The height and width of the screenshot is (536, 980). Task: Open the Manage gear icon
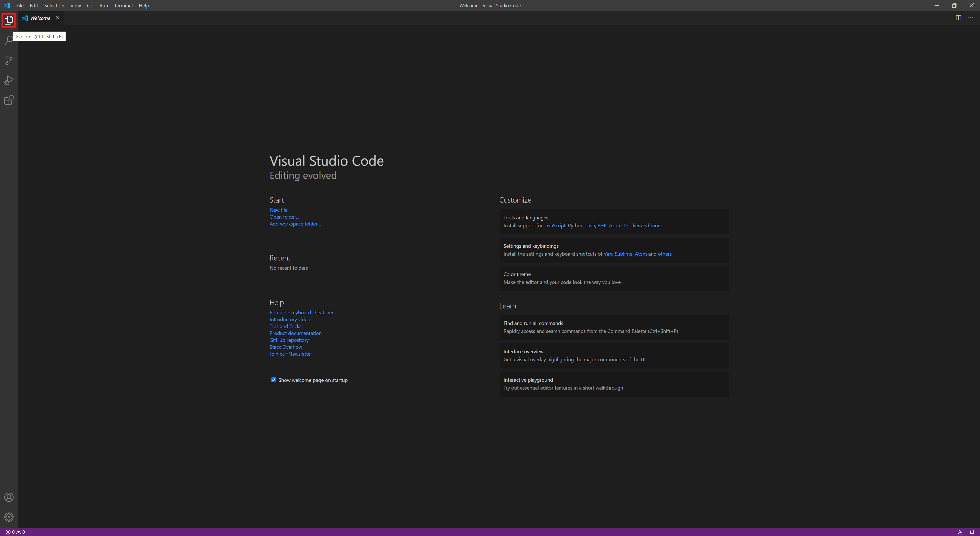pyautogui.click(x=9, y=517)
